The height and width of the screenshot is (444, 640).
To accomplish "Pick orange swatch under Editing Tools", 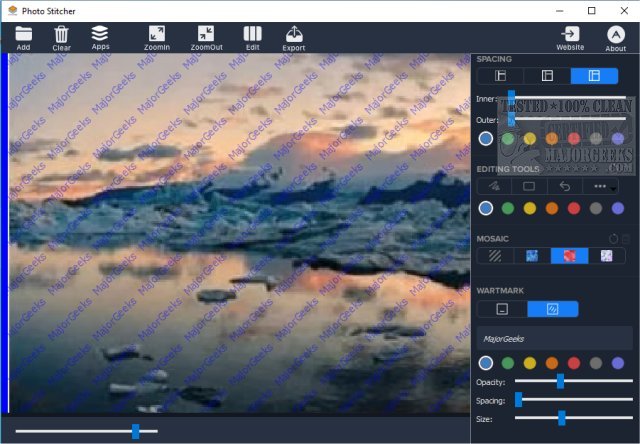I will (x=552, y=209).
